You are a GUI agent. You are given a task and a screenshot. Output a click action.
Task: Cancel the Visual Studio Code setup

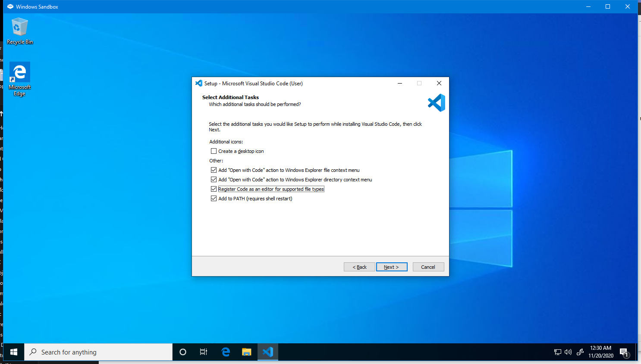(428, 267)
